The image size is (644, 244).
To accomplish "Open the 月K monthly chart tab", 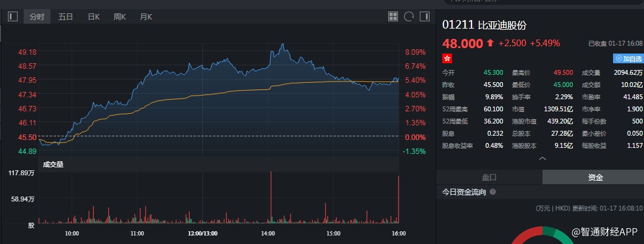I will coord(146,16).
